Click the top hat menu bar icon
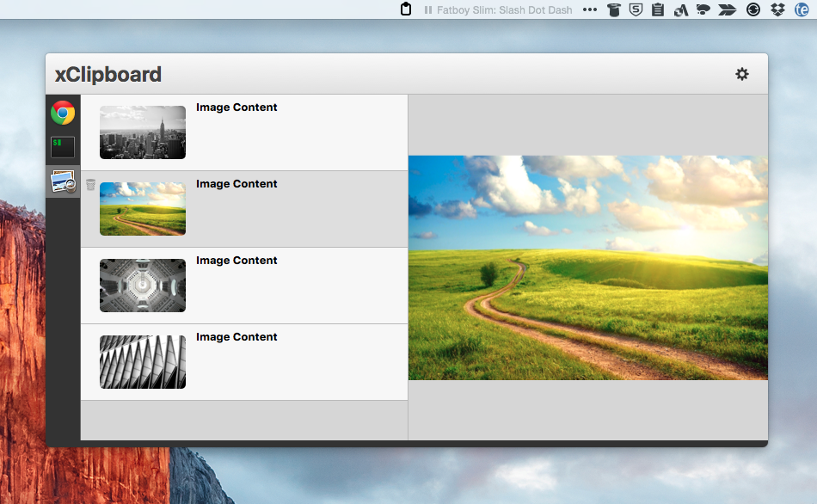This screenshot has width=817, height=504. coord(614,10)
